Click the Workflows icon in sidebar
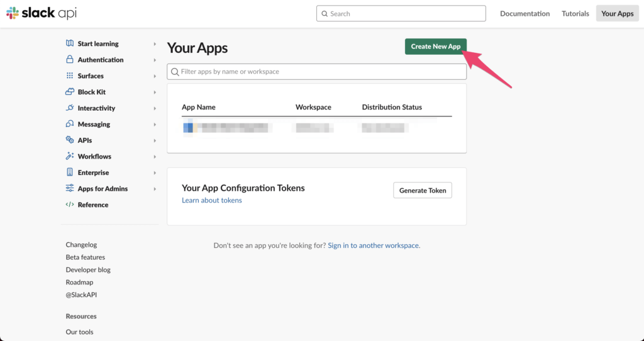The width and height of the screenshot is (644, 341). point(70,156)
